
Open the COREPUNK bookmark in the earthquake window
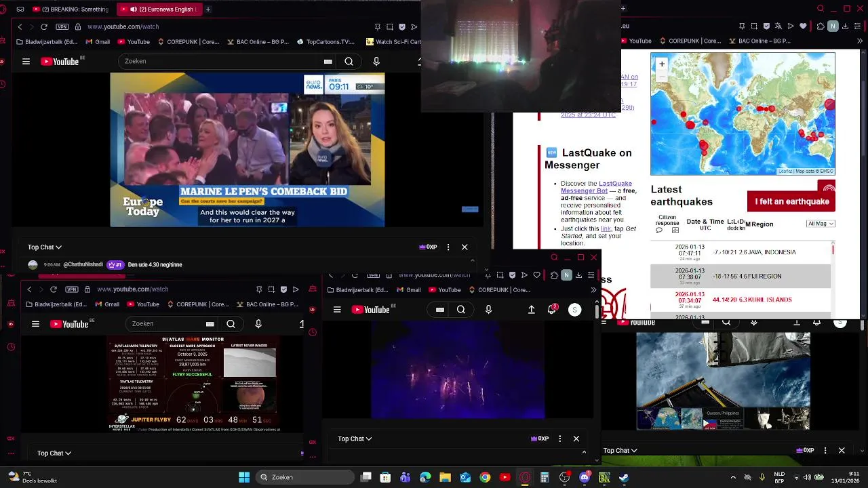click(x=689, y=41)
